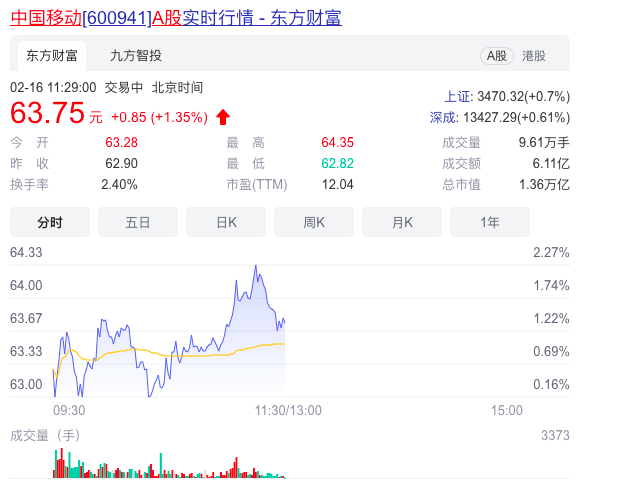Click the 15:00 time axis label
Screen dimensions: 634x485
[507, 411]
